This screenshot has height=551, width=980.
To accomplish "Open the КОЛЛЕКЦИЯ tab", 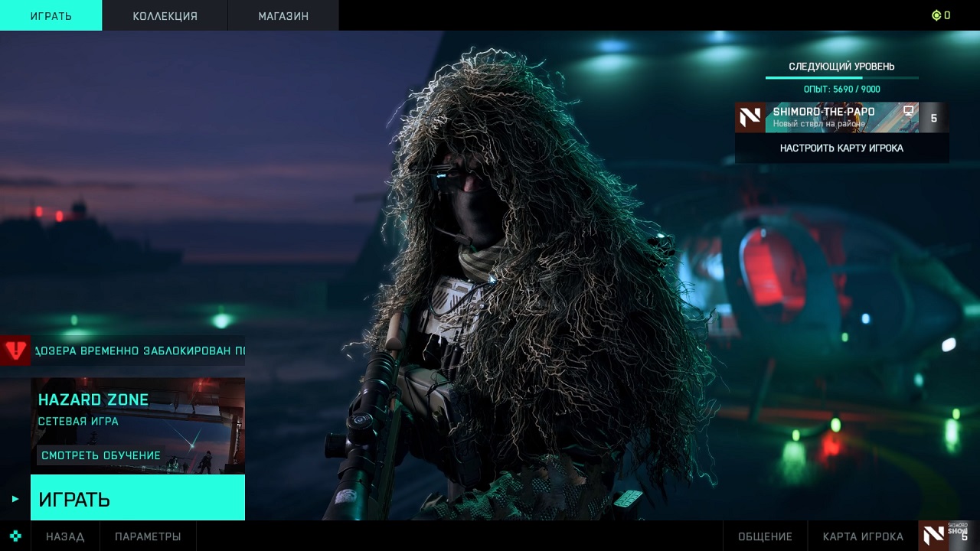I will (165, 15).
